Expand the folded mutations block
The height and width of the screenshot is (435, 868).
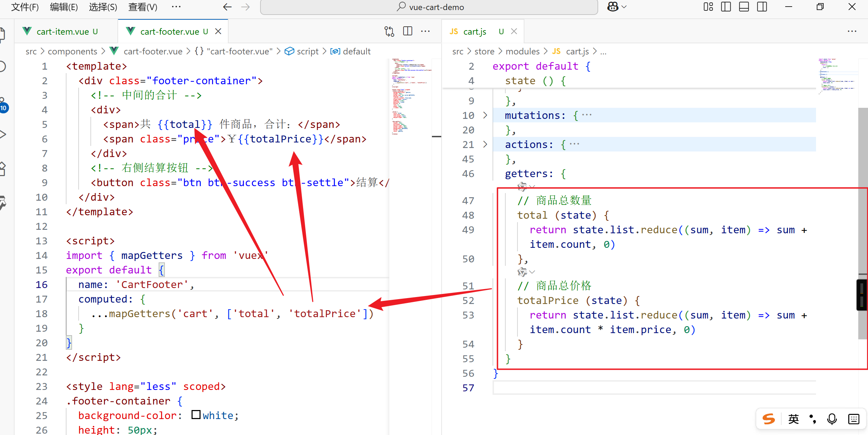[x=485, y=115]
